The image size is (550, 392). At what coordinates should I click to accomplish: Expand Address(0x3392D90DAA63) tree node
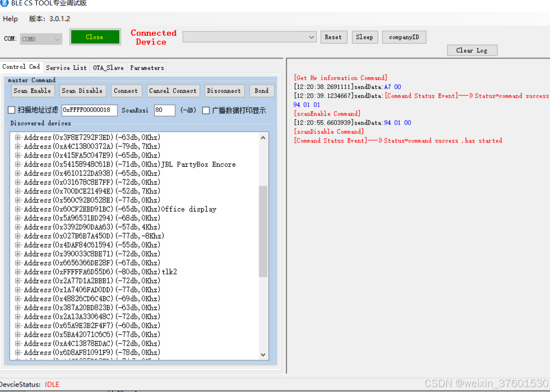click(x=17, y=227)
